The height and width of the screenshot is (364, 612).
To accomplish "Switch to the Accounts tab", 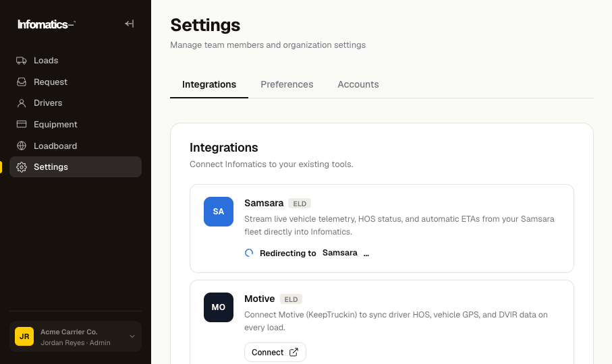I will 358,84.
